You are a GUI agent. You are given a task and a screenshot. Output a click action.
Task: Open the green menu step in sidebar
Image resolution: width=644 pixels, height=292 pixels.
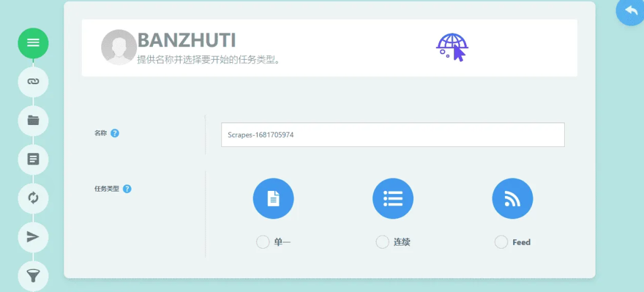[33, 43]
